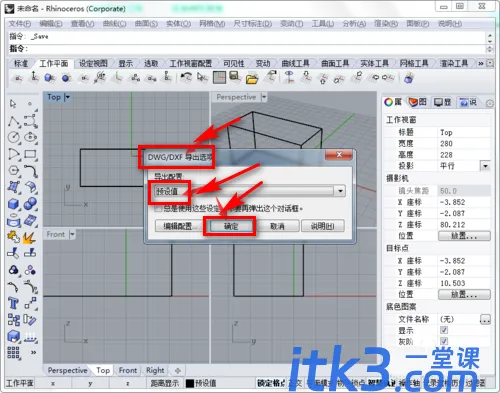Click the black layer color swatch in status bar
This screenshot has width=500, height=393.
click(x=189, y=383)
